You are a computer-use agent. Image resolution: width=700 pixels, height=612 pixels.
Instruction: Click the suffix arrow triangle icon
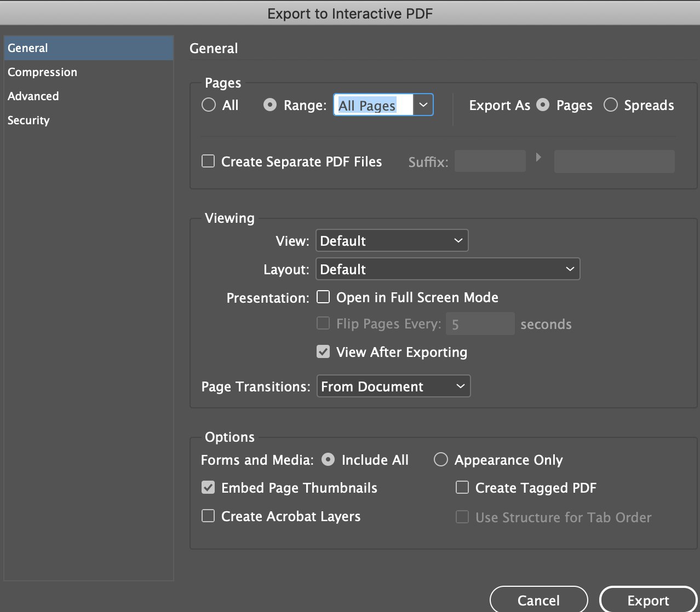(538, 157)
